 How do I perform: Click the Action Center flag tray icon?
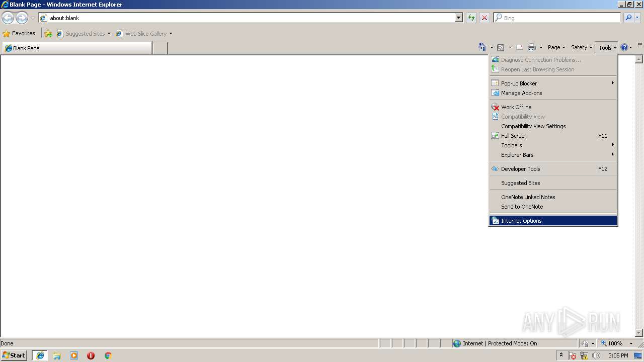[x=573, y=355]
